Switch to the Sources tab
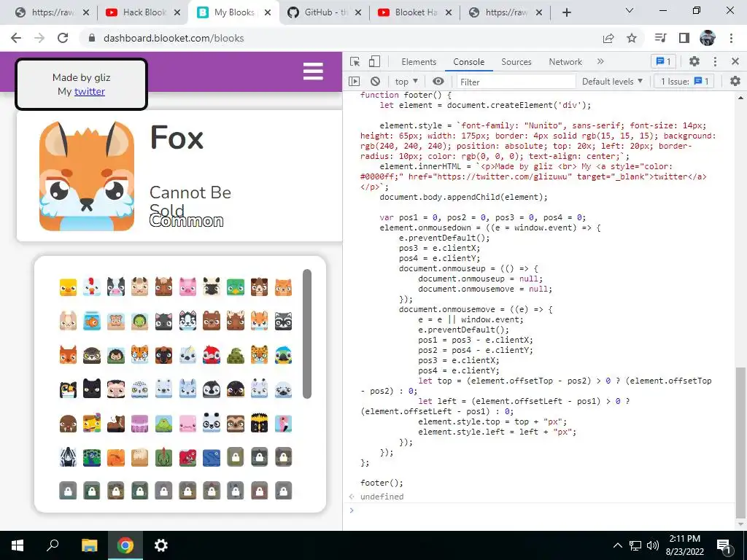 tap(516, 62)
